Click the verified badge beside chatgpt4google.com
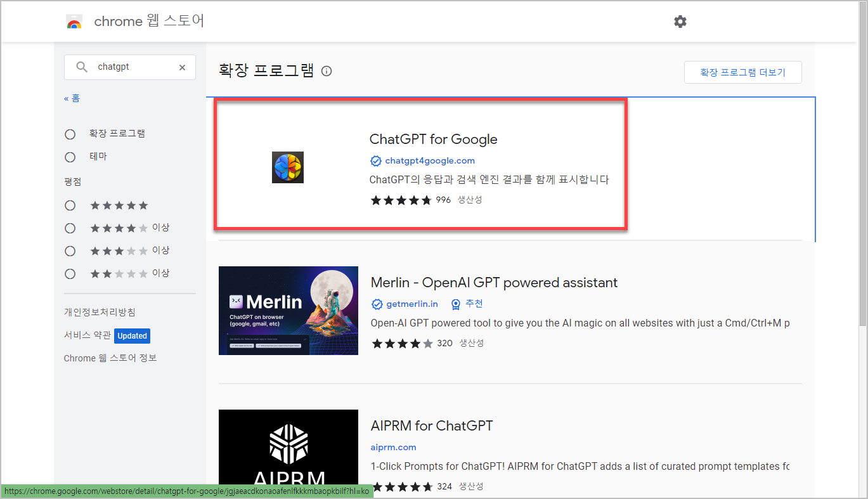 pyautogui.click(x=375, y=160)
